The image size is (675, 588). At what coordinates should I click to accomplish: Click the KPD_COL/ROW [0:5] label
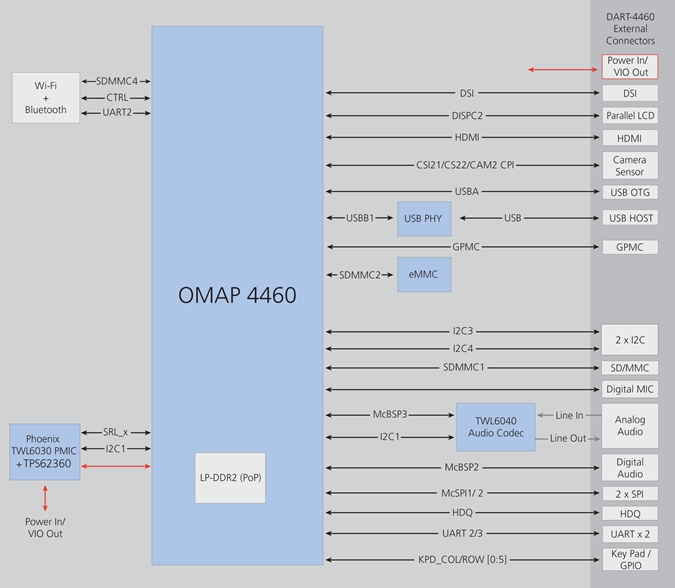pyautogui.click(x=462, y=560)
